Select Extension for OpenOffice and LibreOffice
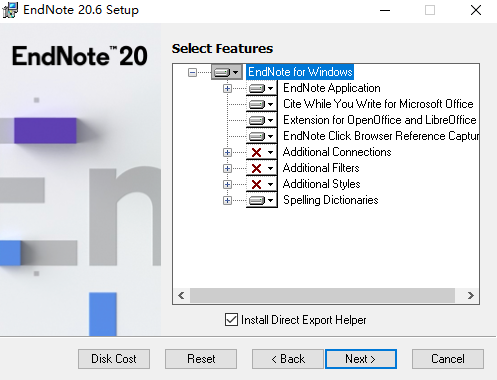 coord(380,120)
